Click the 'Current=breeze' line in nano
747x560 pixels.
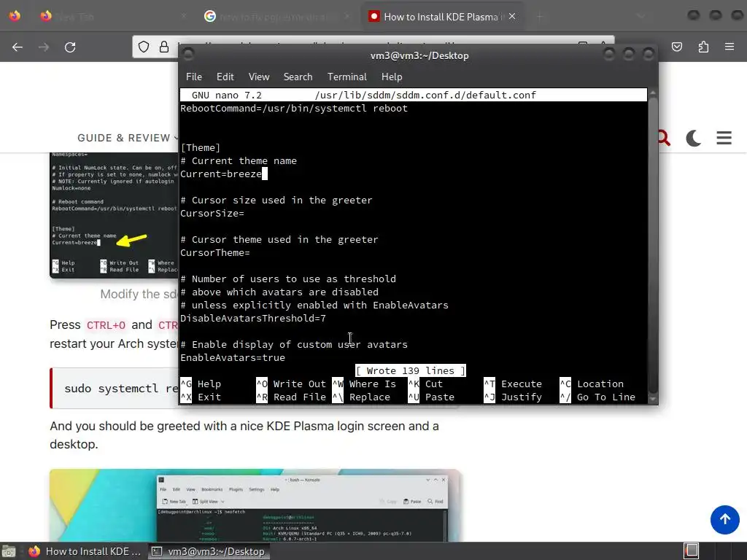[221, 174]
